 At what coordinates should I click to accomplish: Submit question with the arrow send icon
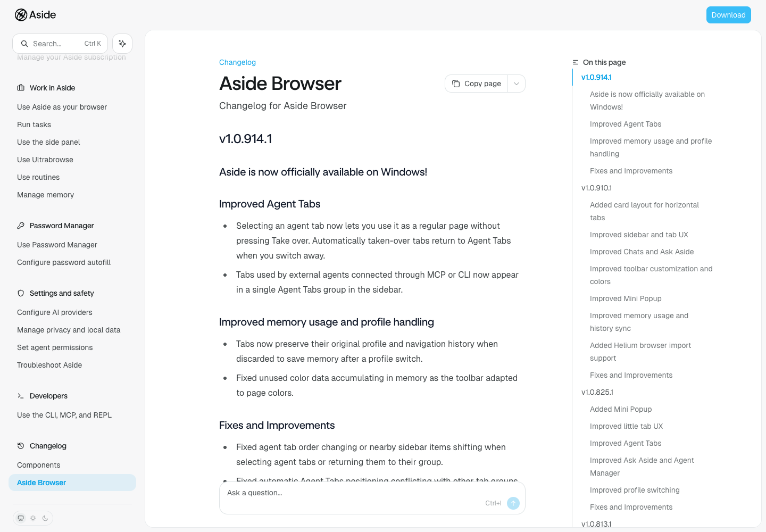(513, 503)
